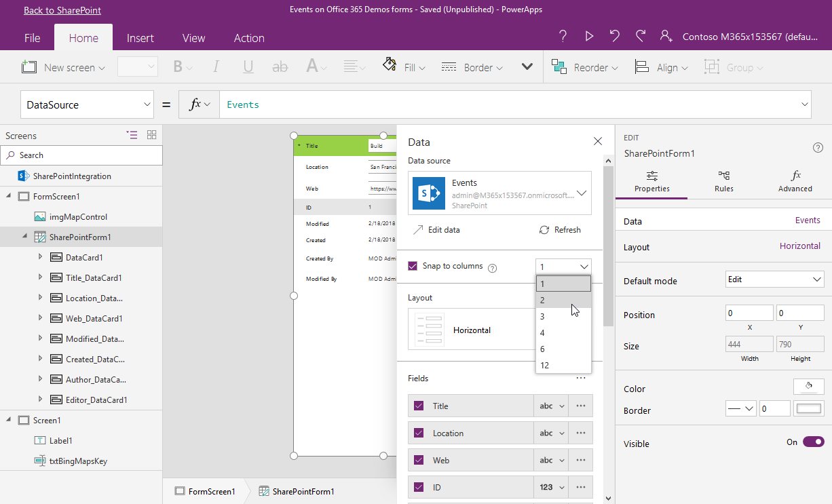
Task: Click the Color fill picker icon
Action: [x=808, y=387]
